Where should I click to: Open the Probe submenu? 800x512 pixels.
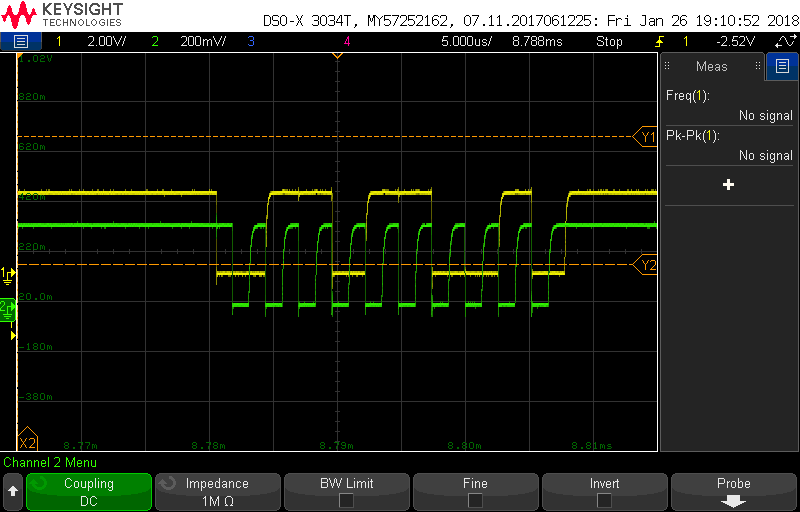tap(734, 492)
